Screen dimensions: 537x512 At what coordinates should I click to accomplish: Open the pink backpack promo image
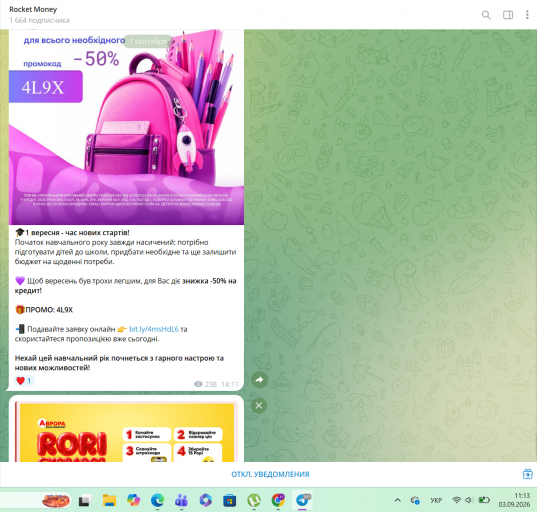point(126,127)
